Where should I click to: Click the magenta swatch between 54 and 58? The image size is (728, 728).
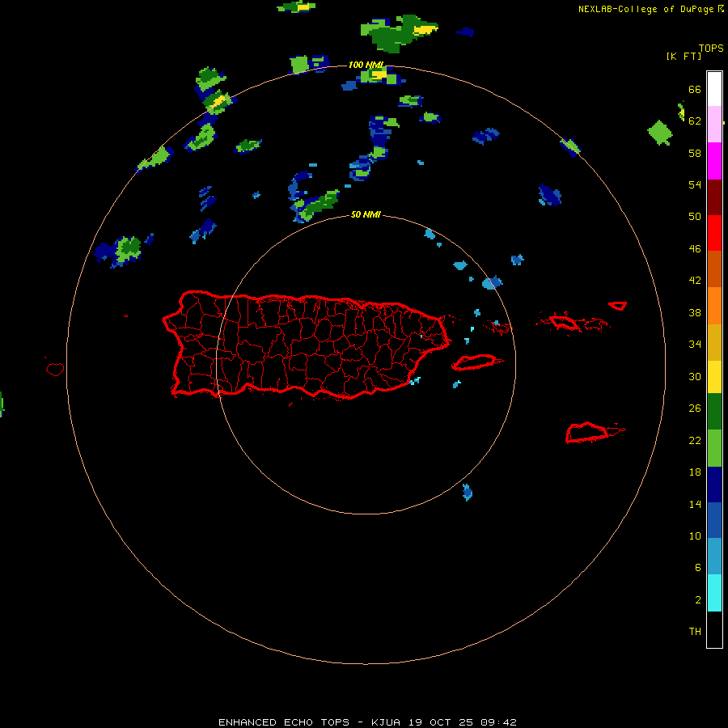714,161
